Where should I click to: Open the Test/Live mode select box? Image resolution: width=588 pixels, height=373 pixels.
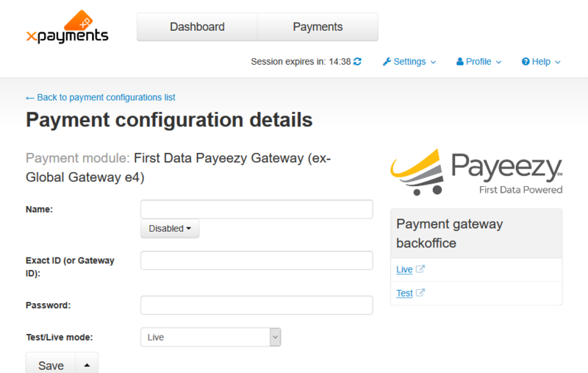click(211, 337)
